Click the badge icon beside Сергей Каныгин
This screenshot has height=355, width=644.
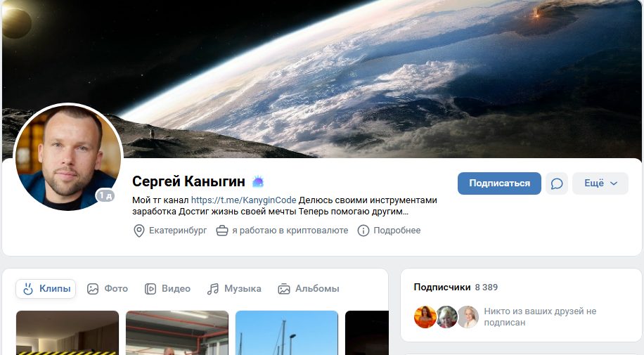pos(258,181)
